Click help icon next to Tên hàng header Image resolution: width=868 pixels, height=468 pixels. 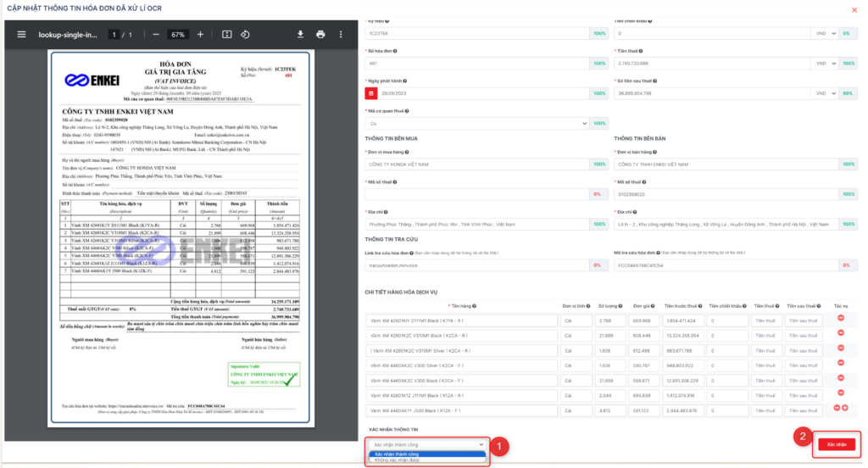click(475, 306)
